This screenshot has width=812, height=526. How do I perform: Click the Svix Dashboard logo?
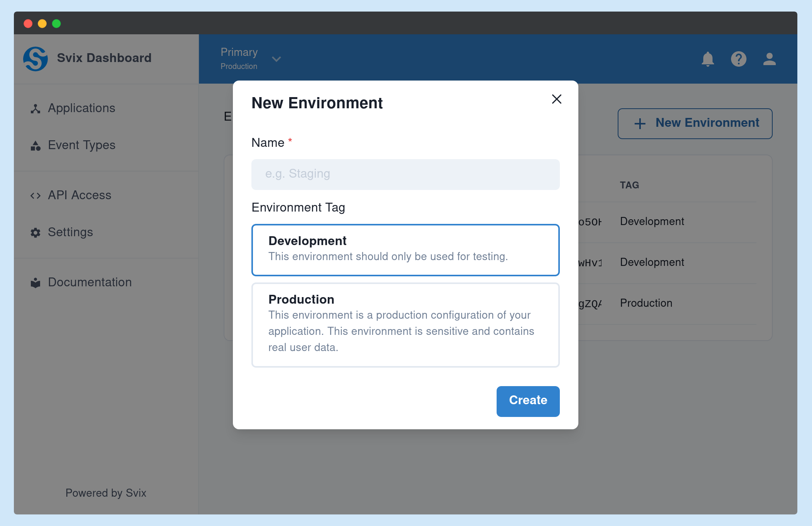coord(35,58)
